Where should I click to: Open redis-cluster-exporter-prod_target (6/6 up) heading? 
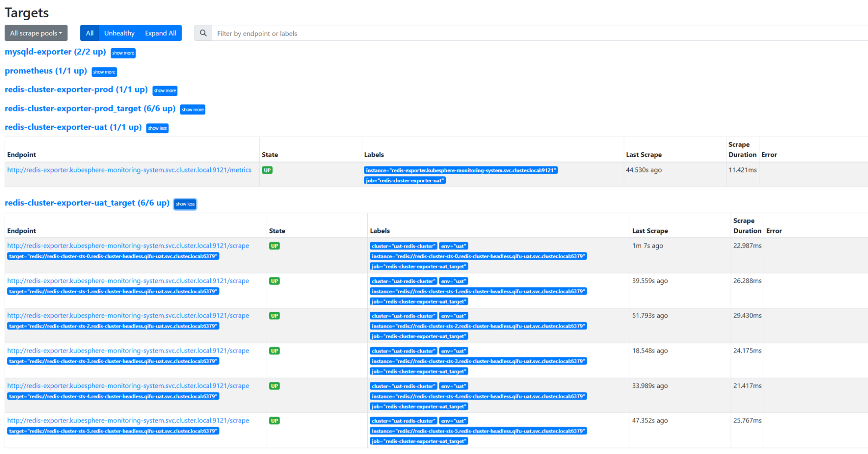point(90,108)
